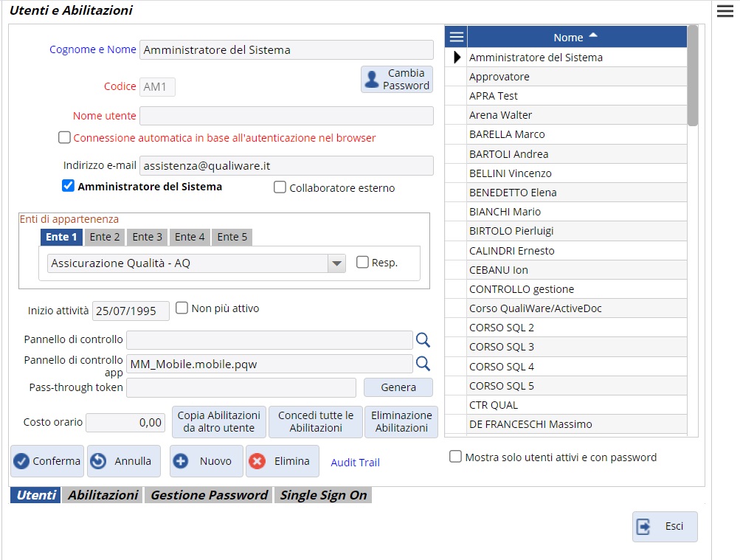Switch to the Ente 2 tab
The height and width of the screenshot is (560, 740).
[x=105, y=237]
